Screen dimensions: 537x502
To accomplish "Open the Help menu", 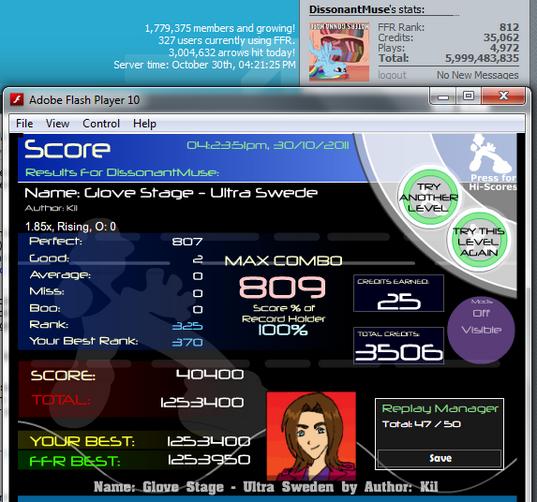I will click(x=145, y=123).
